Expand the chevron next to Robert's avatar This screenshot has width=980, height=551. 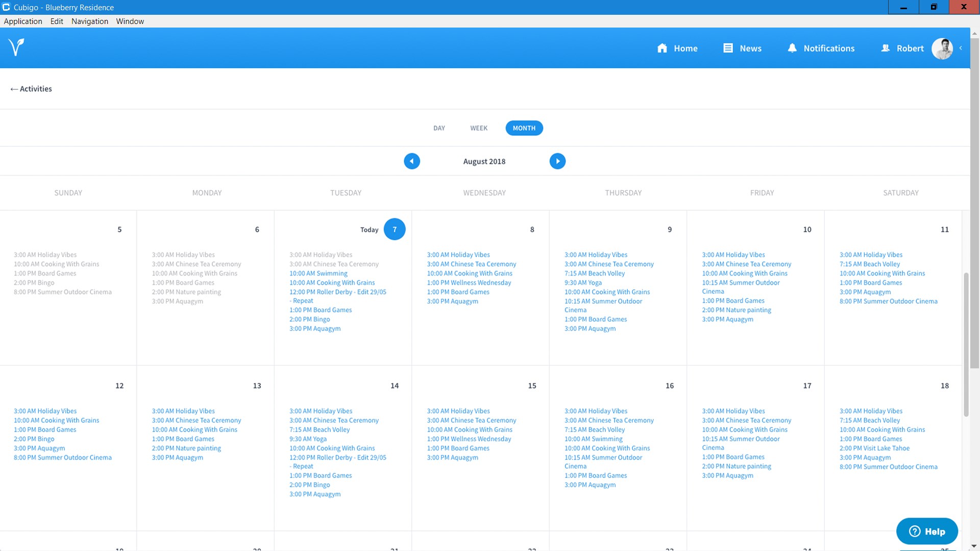coord(961,48)
